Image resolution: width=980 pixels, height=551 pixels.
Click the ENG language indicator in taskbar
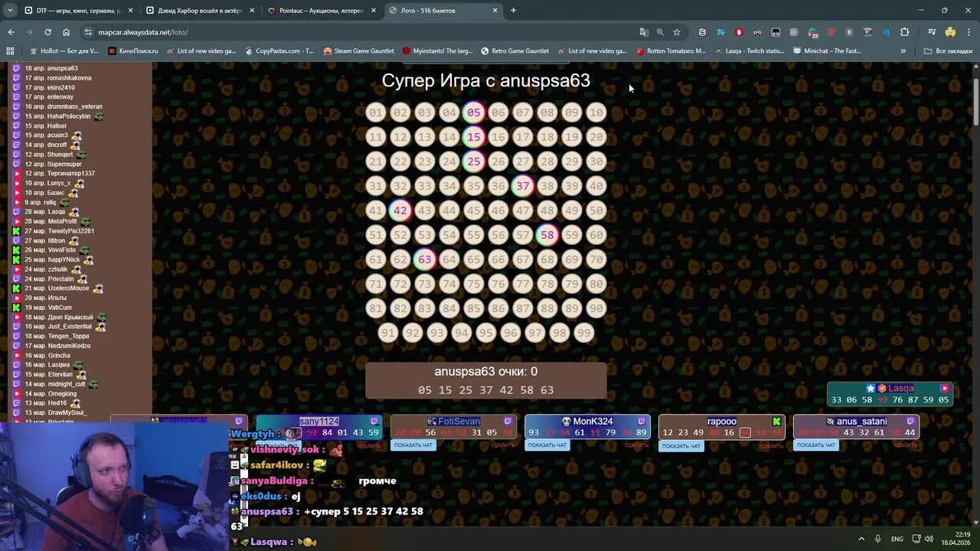pyautogui.click(x=897, y=539)
